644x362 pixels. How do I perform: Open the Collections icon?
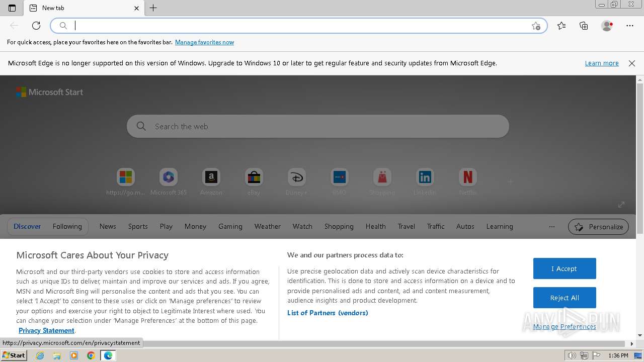584,26
